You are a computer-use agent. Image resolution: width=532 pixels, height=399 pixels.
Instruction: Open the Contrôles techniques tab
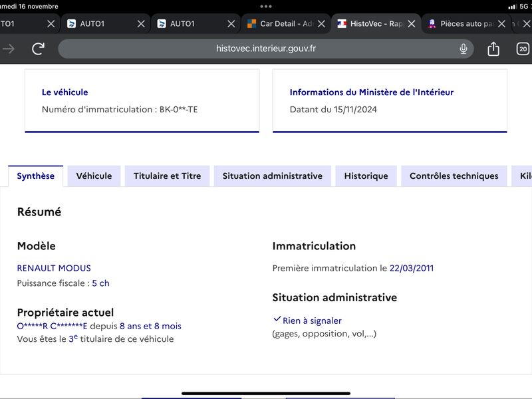(x=454, y=176)
